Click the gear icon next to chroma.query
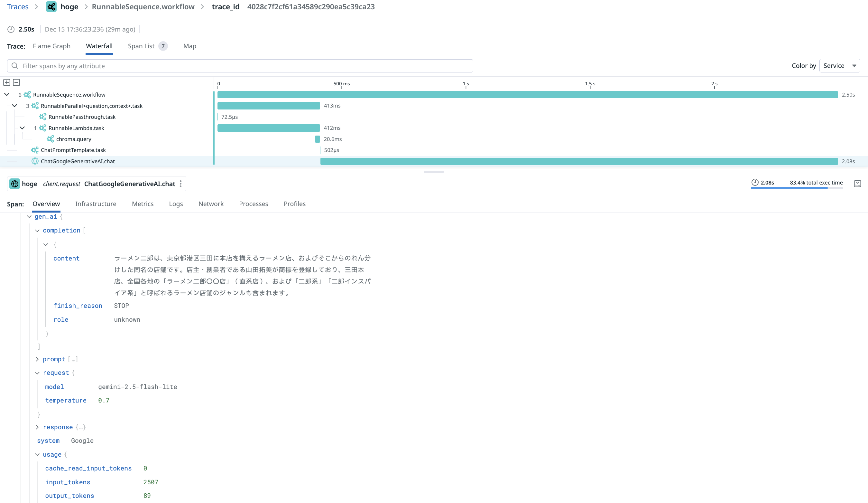 point(50,139)
